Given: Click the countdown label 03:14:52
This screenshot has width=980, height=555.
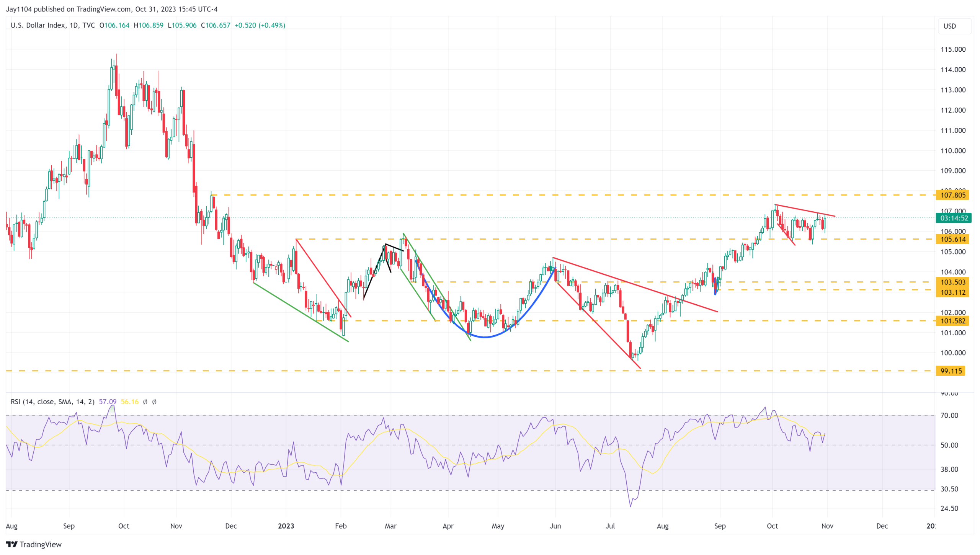Looking at the screenshot, I should tap(954, 218).
